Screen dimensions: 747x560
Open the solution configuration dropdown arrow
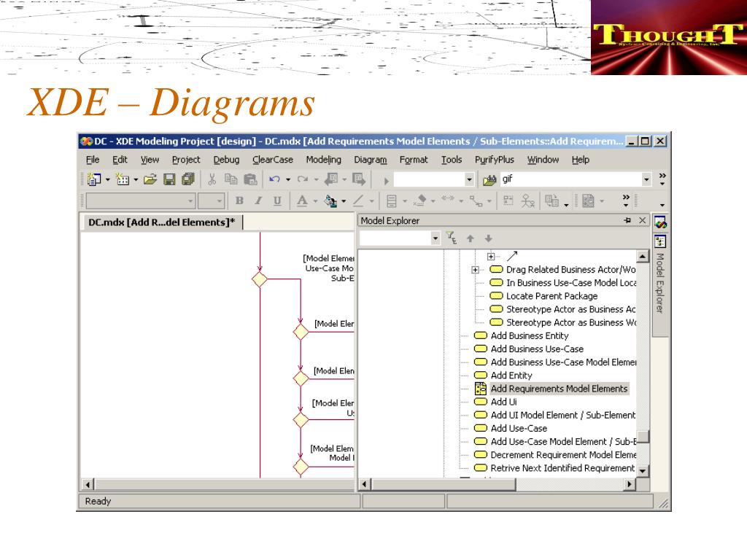coord(469,179)
